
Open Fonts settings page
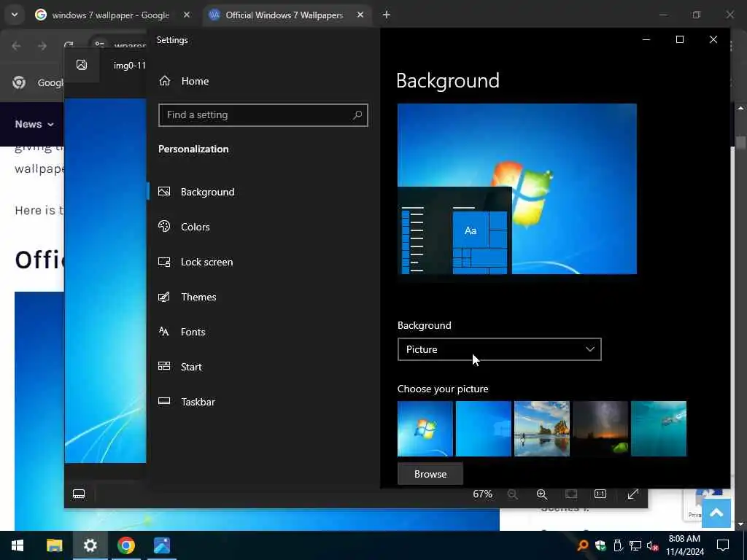[182, 332]
